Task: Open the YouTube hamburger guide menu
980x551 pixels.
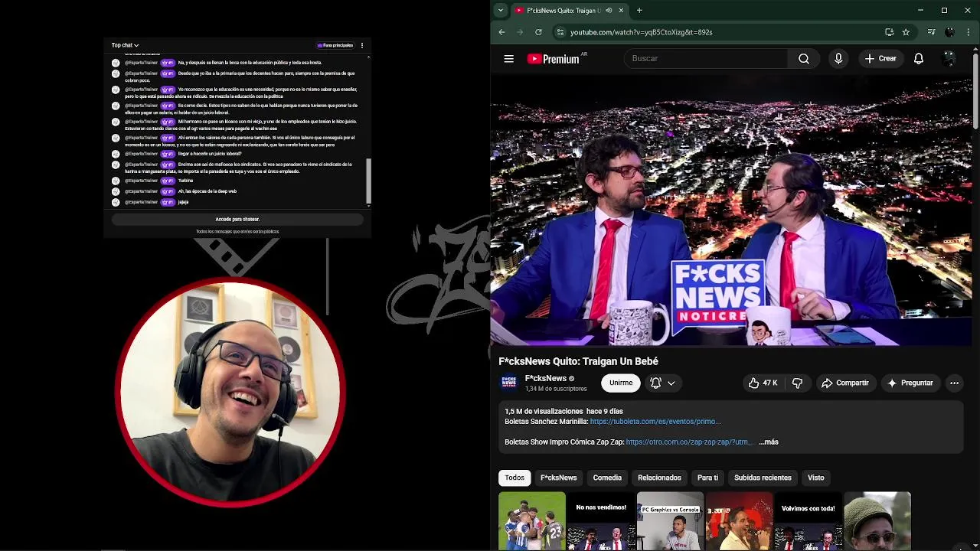Action: [x=508, y=58]
